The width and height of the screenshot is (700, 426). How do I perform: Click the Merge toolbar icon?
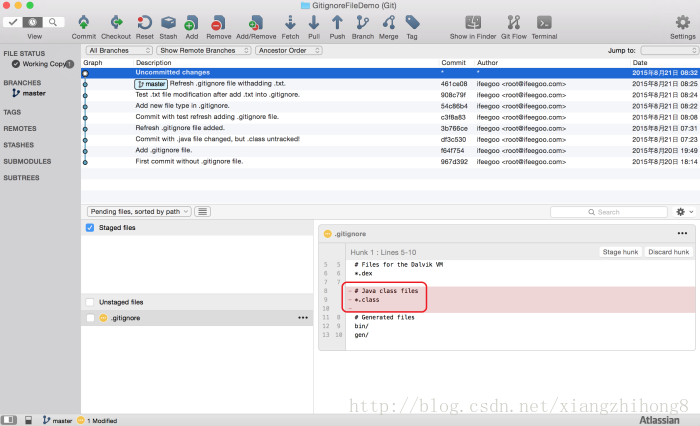(388, 22)
